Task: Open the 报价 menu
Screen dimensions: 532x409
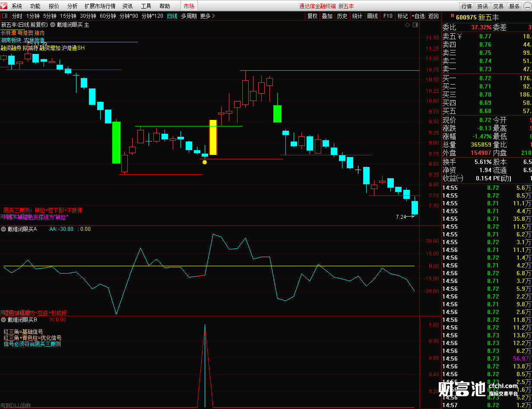Action: [x=54, y=6]
